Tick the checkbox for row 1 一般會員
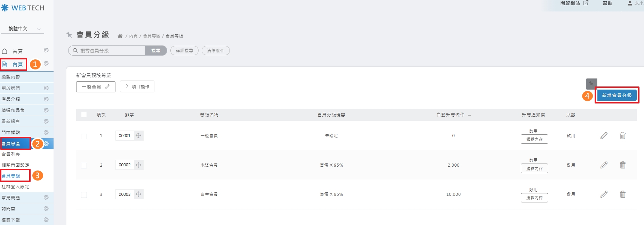The image size is (644, 225). coord(84,136)
